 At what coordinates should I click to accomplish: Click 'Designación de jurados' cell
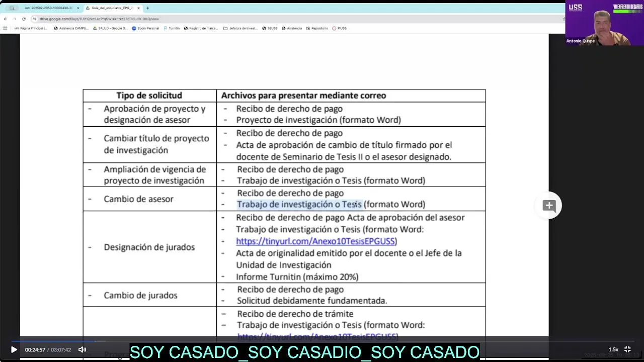(149, 247)
